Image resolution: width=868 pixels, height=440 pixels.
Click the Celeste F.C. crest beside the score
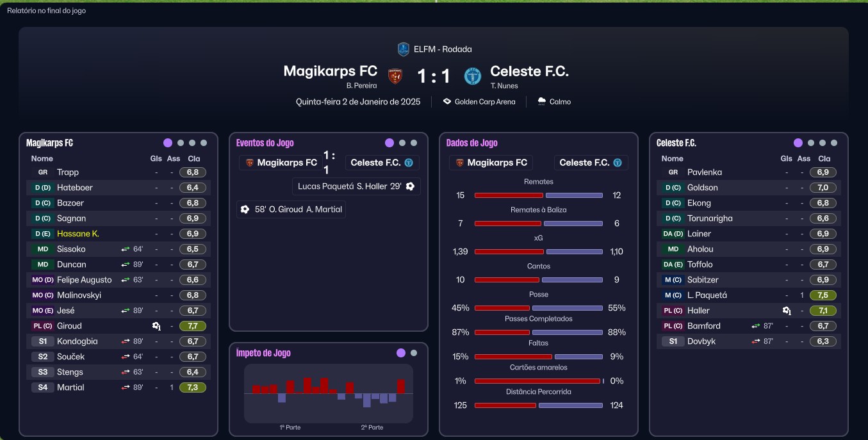473,76
